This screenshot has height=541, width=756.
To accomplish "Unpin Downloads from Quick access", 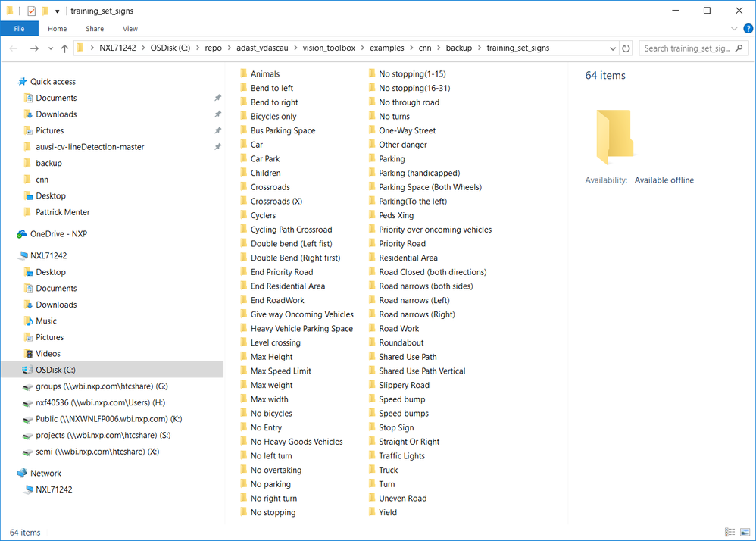I will coord(217,114).
